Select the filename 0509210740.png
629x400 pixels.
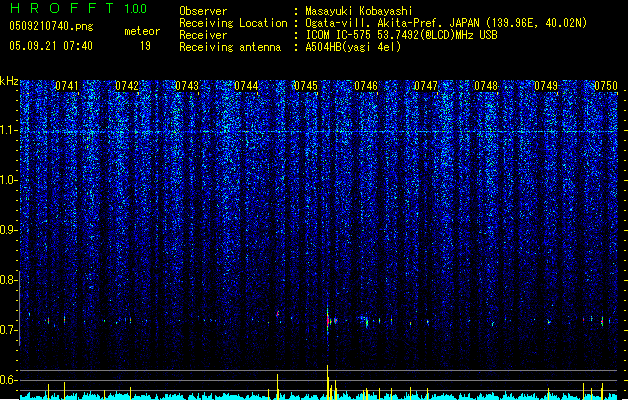[x=51, y=27]
